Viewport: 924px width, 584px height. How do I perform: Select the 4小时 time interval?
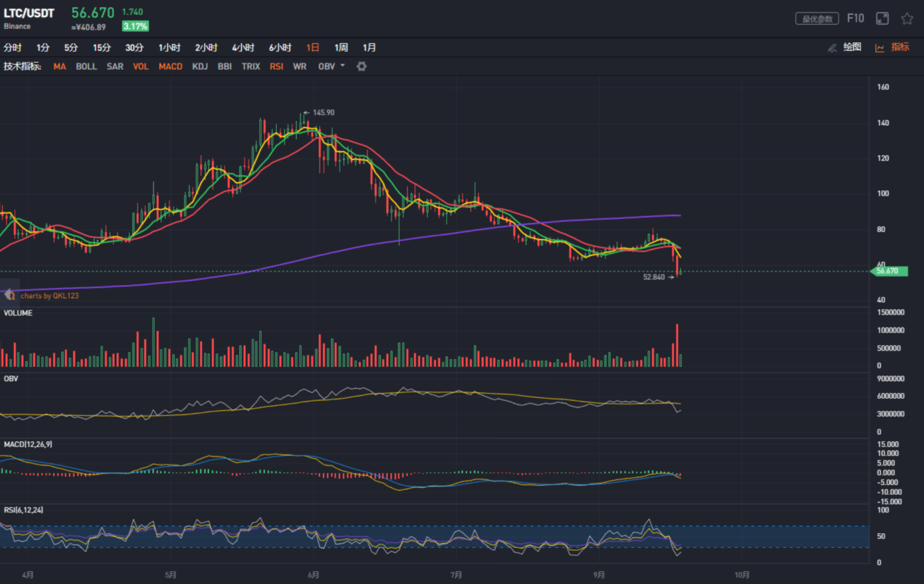(x=243, y=48)
